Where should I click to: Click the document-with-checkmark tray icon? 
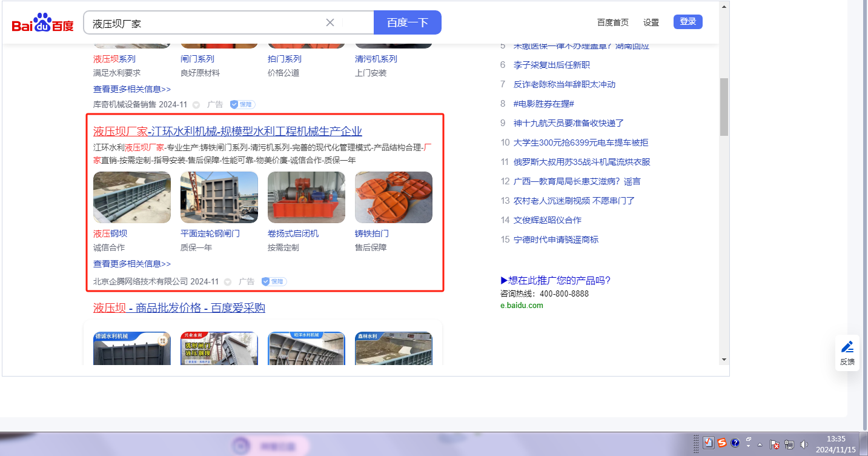pyautogui.click(x=709, y=443)
